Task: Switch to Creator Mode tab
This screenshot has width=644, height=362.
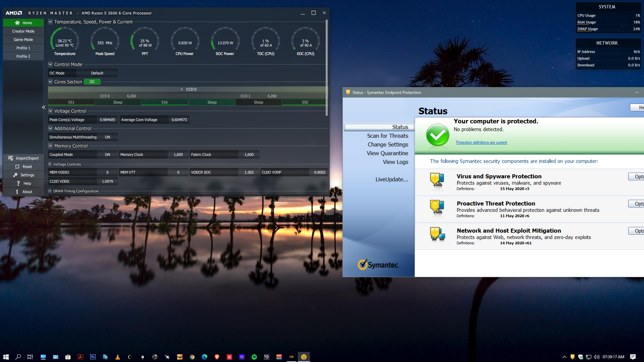Action: click(x=23, y=31)
